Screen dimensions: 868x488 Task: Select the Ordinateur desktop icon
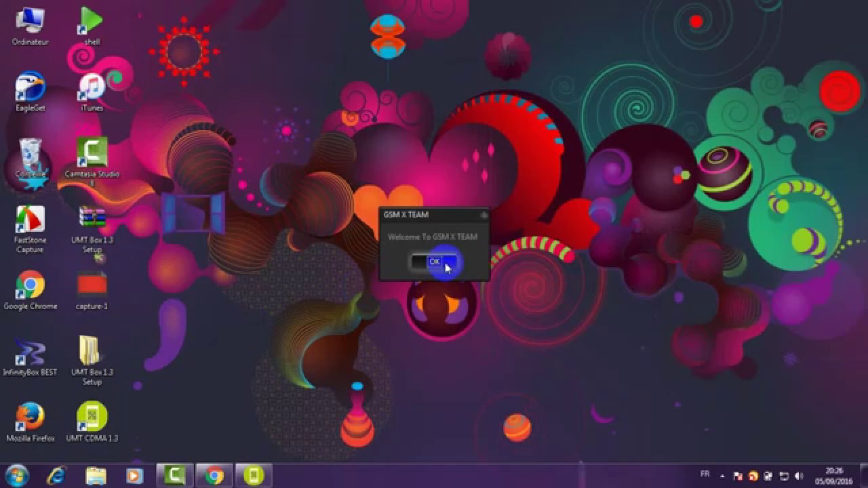coord(30,26)
